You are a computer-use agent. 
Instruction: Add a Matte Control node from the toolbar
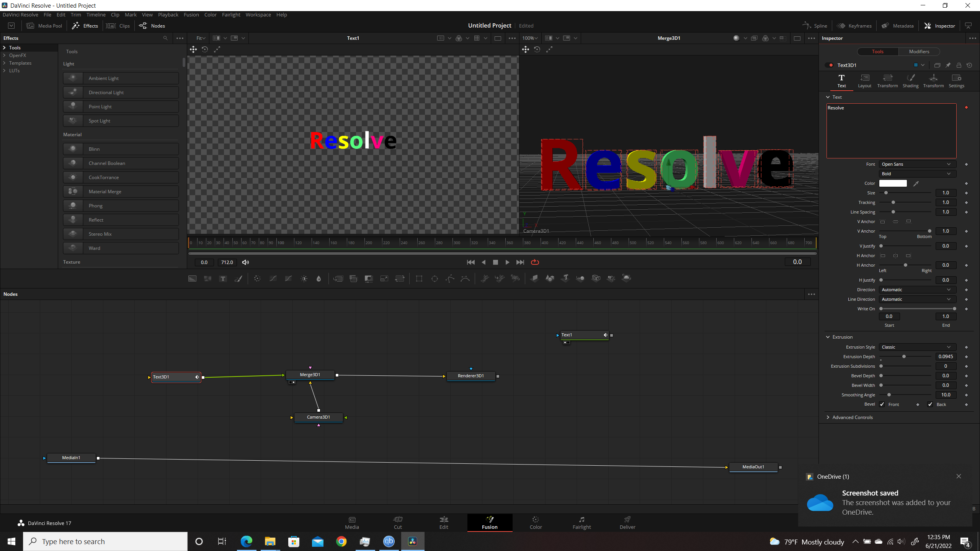pos(369,279)
